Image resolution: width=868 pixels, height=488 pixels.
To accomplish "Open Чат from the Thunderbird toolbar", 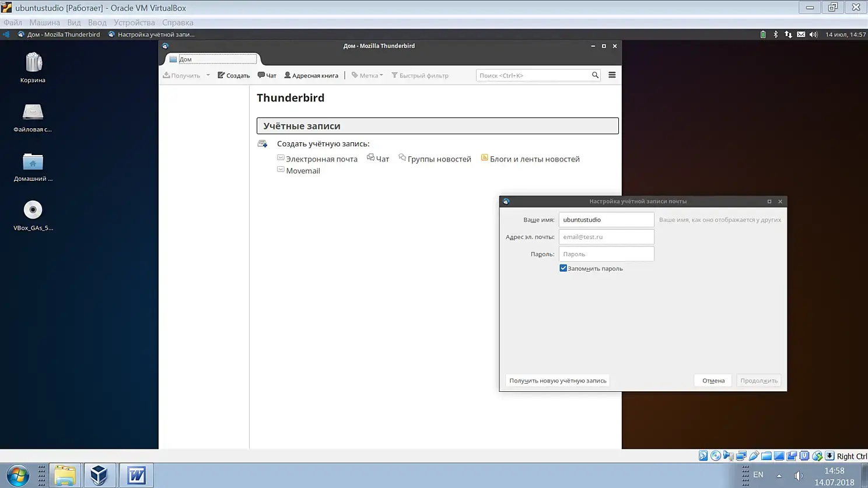I will [x=267, y=75].
